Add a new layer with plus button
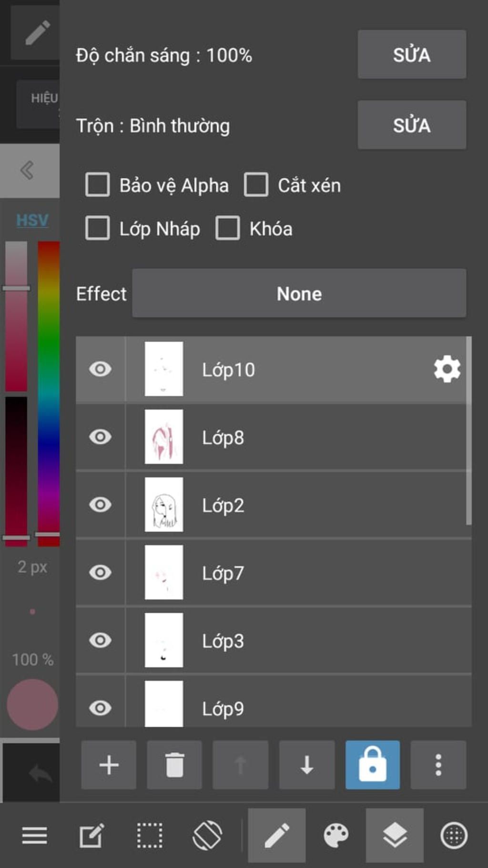This screenshot has width=488, height=868. click(x=109, y=765)
